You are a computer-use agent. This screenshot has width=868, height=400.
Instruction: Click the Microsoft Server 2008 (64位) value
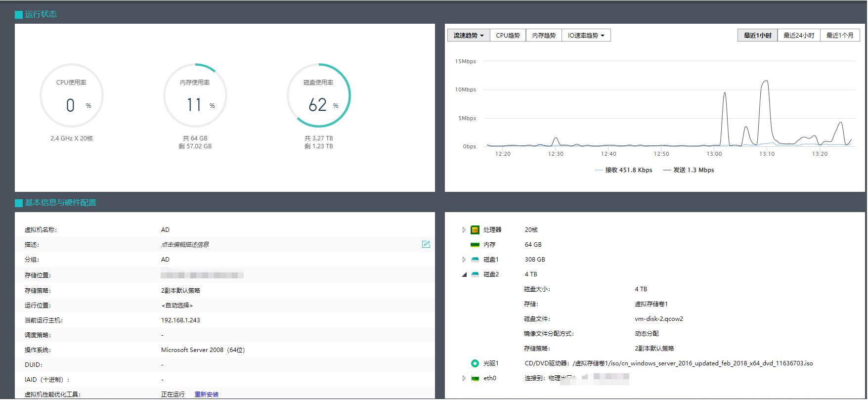click(x=203, y=350)
